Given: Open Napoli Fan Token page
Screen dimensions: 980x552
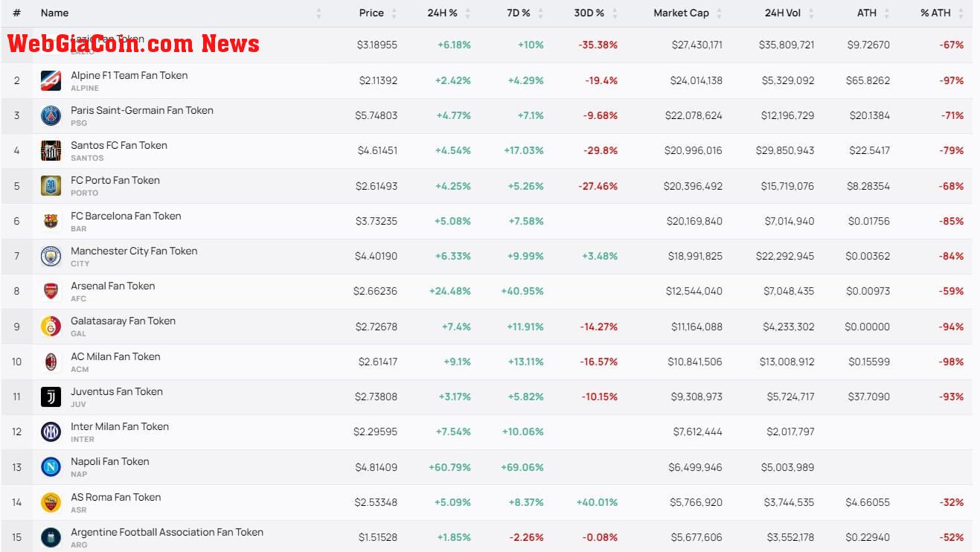Looking at the screenshot, I should 110,461.
